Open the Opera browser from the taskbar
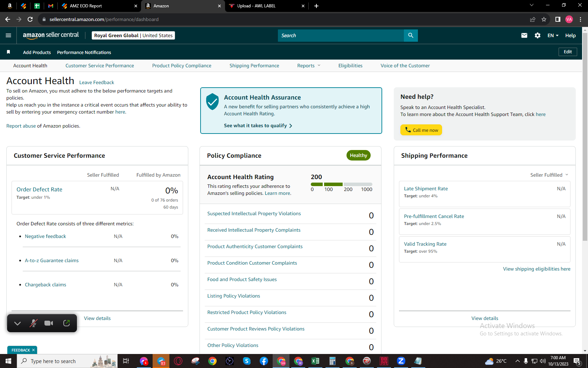The height and width of the screenshot is (368, 588). click(x=178, y=361)
